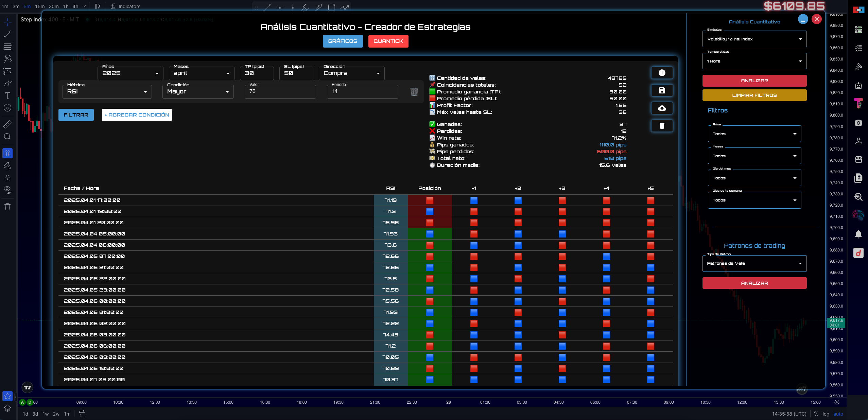Open the Condición Mayor dropdown

(x=198, y=91)
